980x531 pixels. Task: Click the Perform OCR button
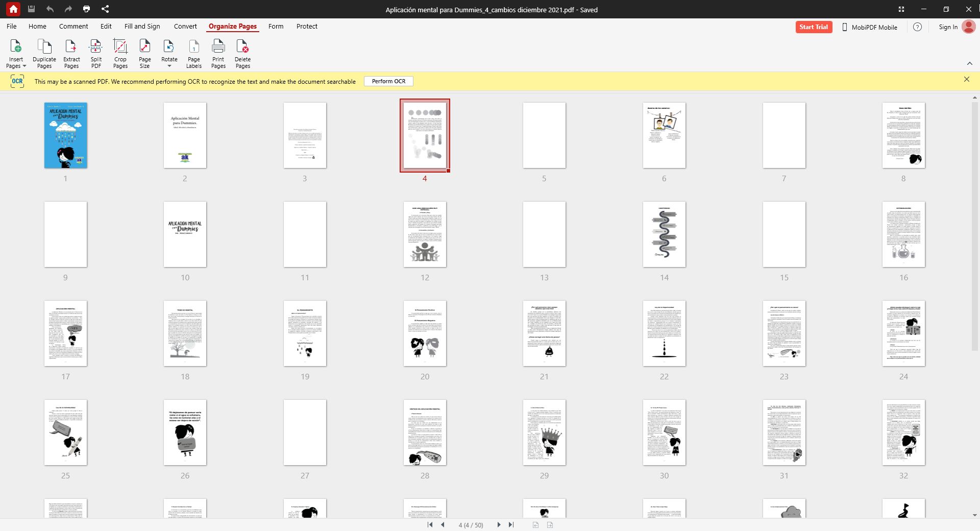(x=388, y=81)
